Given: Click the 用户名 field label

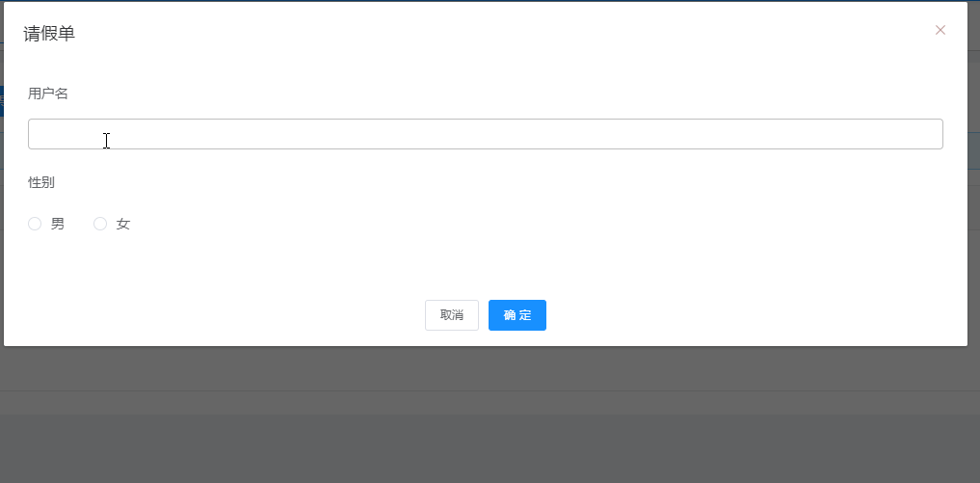Looking at the screenshot, I should [x=48, y=94].
